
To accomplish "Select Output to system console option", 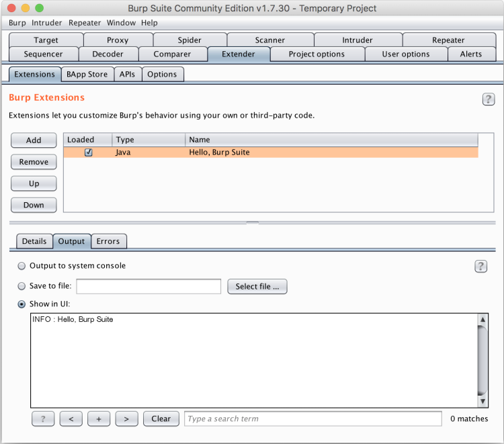I will 22,266.
